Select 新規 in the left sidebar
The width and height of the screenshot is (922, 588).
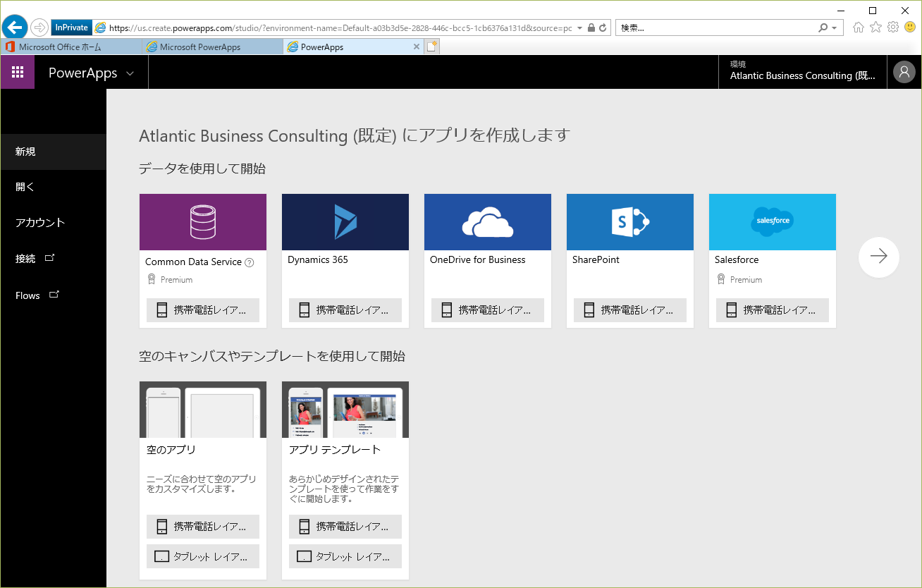coord(54,152)
